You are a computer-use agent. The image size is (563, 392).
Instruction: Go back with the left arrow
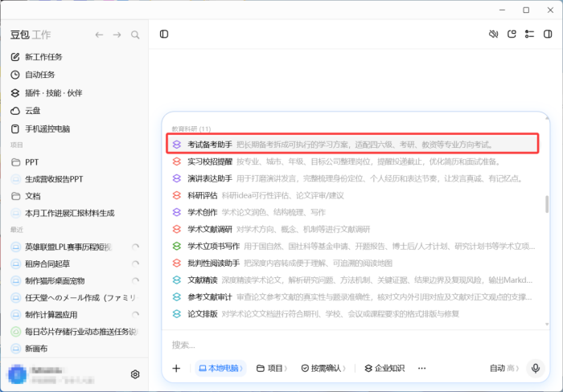pyautogui.click(x=99, y=35)
